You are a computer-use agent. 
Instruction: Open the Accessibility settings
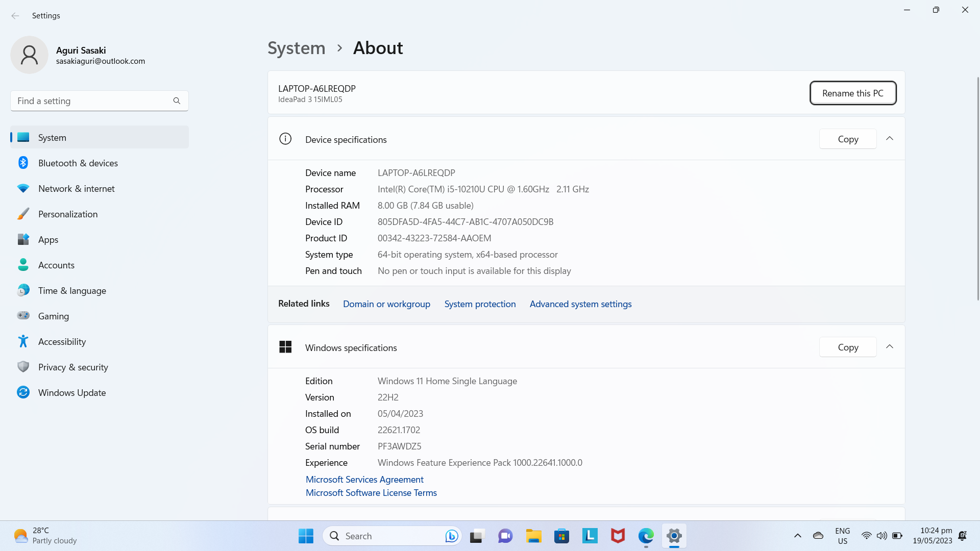click(x=62, y=341)
